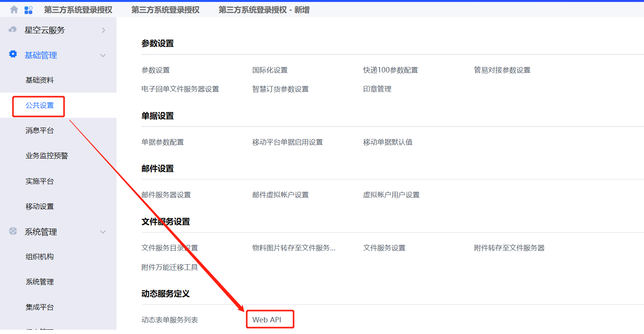Collapse the 系统管理 chevron
Viewport: 644px width, 334px height.
(103, 232)
